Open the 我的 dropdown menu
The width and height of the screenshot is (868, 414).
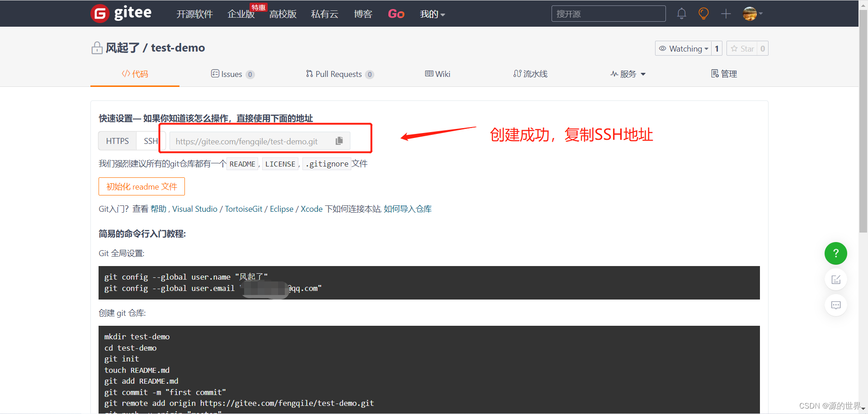(433, 14)
